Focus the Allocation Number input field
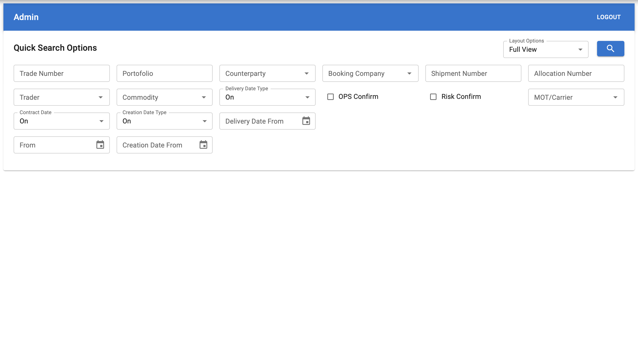This screenshot has width=638, height=364. pos(576,74)
